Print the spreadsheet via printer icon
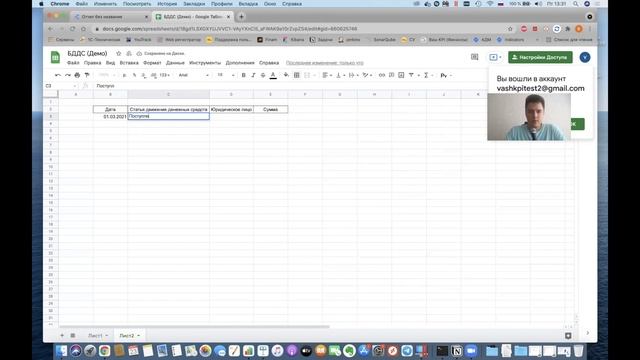Screen dimensions: 640x360 point(77,75)
